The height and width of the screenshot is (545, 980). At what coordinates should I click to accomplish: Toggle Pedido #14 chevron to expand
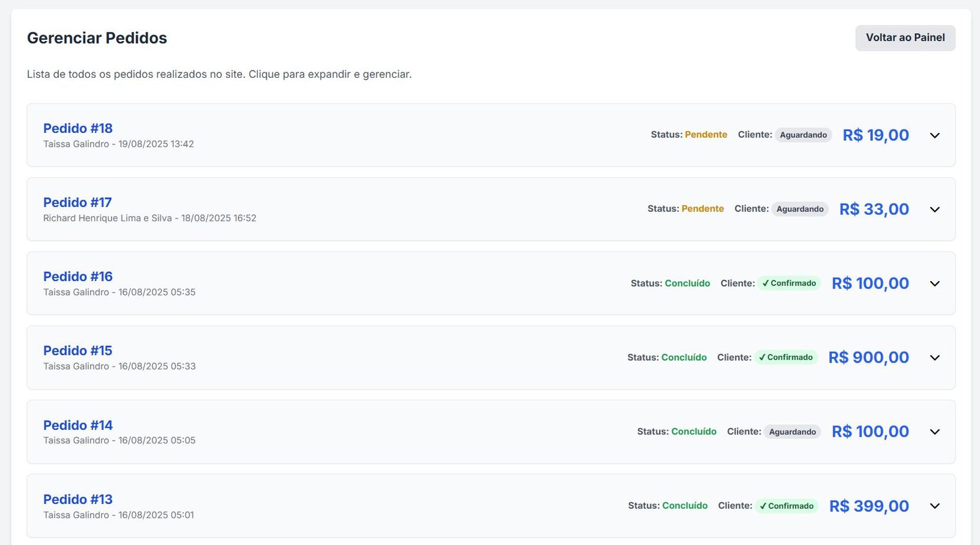click(934, 432)
